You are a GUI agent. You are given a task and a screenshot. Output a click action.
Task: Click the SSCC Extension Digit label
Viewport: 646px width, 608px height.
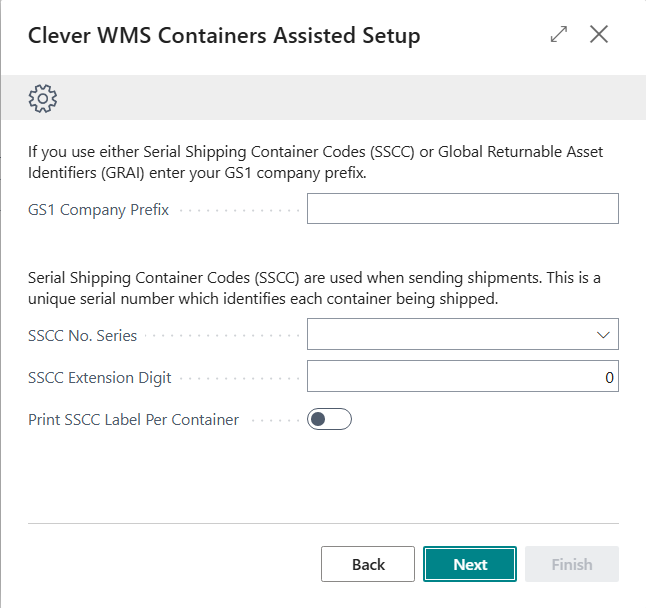pos(100,377)
